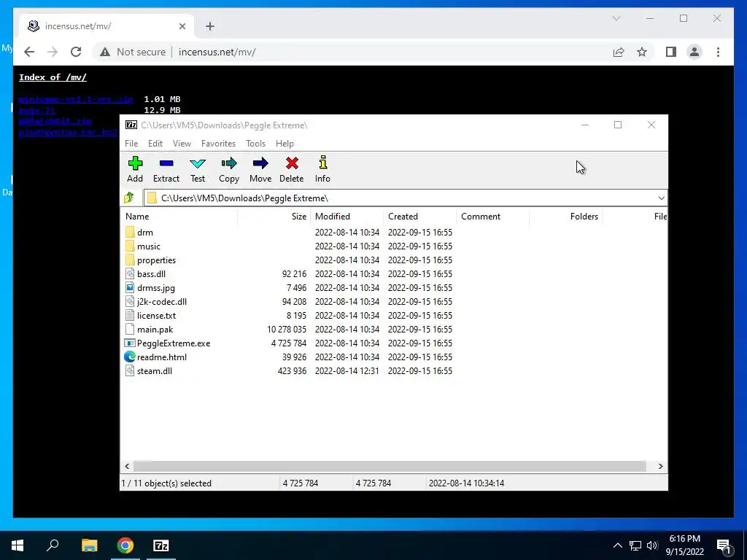Viewport: 747px width, 560px height.
Task: Click the main.pak file icon
Action: [130, 329]
